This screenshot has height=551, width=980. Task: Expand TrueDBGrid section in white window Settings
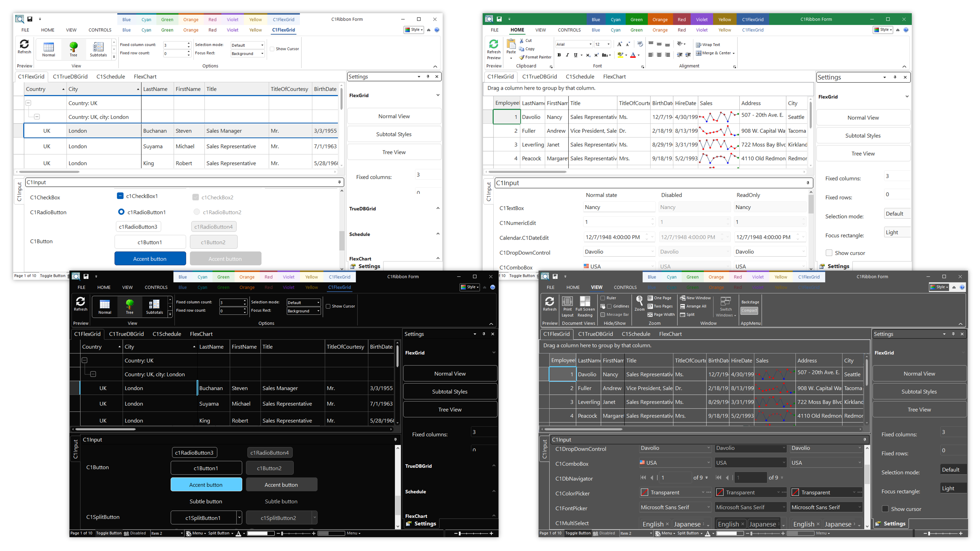(x=437, y=208)
